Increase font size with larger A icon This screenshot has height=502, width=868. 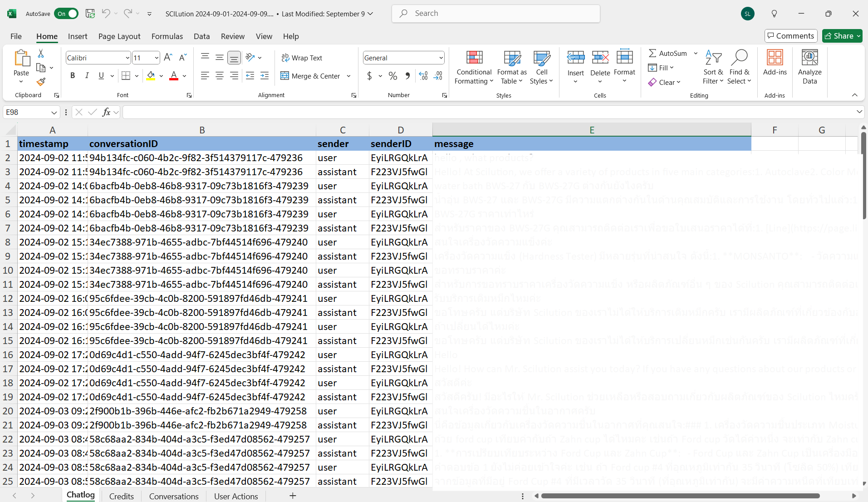(168, 58)
